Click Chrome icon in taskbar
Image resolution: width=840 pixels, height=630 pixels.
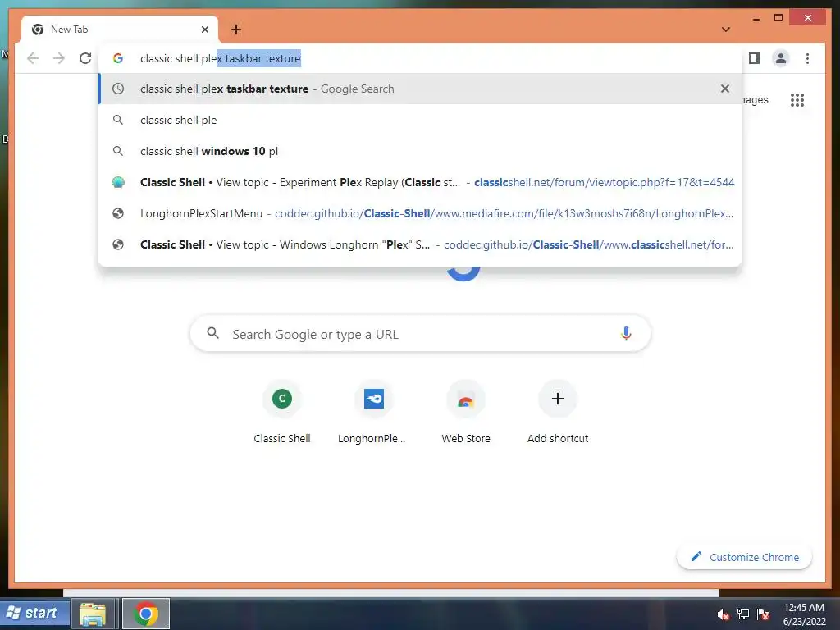tap(146, 614)
